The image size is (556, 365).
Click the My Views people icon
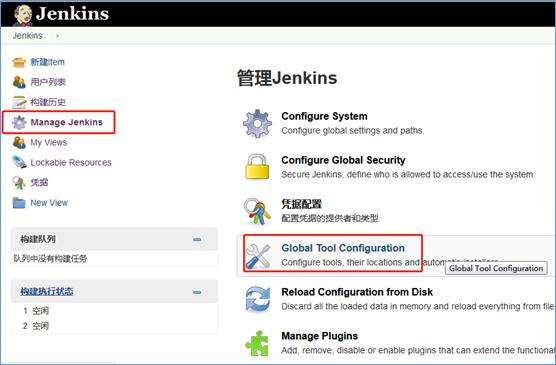coord(19,143)
